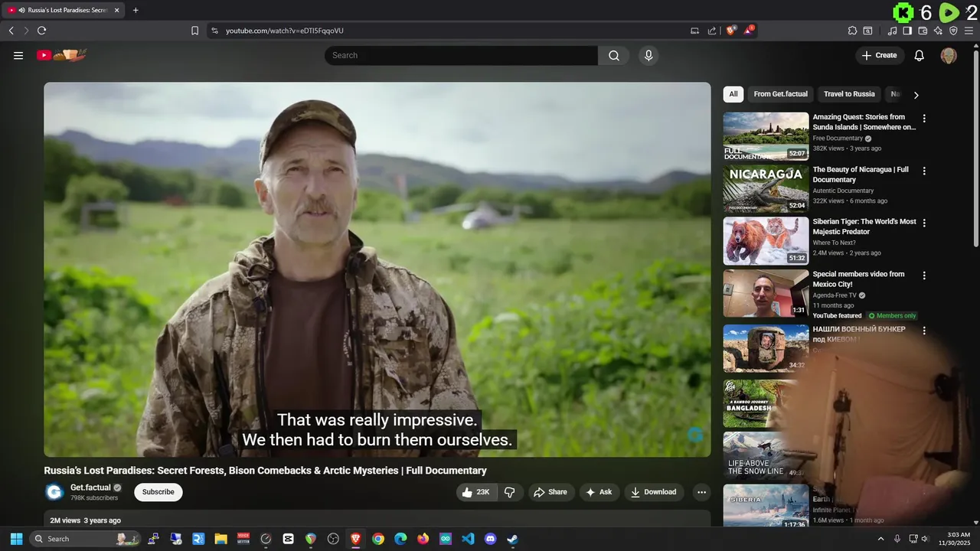Image resolution: width=980 pixels, height=551 pixels.
Task: Subscribe to Get.factual
Action: point(158,492)
